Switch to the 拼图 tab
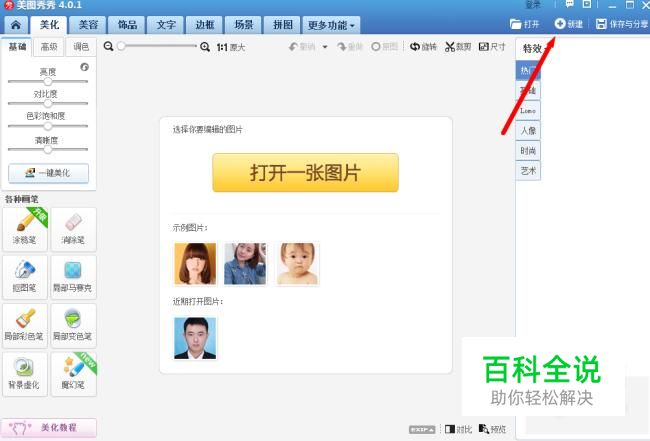This screenshot has height=441, width=650. (x=283, y=25)
